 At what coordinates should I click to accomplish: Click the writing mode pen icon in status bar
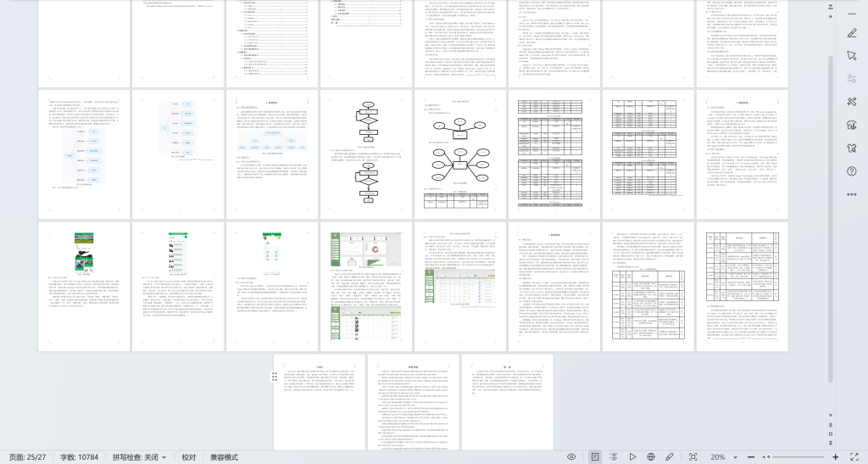click(x=670, y=457)
